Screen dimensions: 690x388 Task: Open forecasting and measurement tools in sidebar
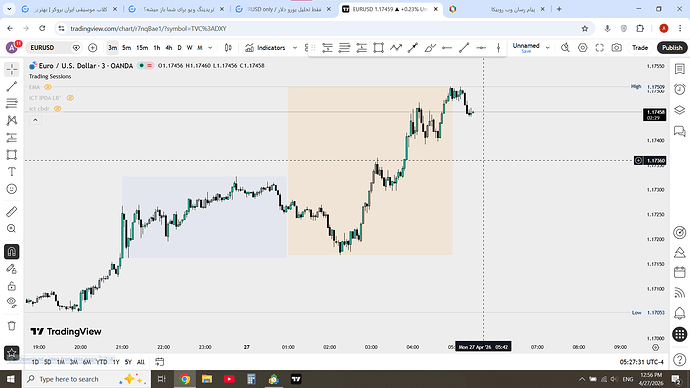12,138
